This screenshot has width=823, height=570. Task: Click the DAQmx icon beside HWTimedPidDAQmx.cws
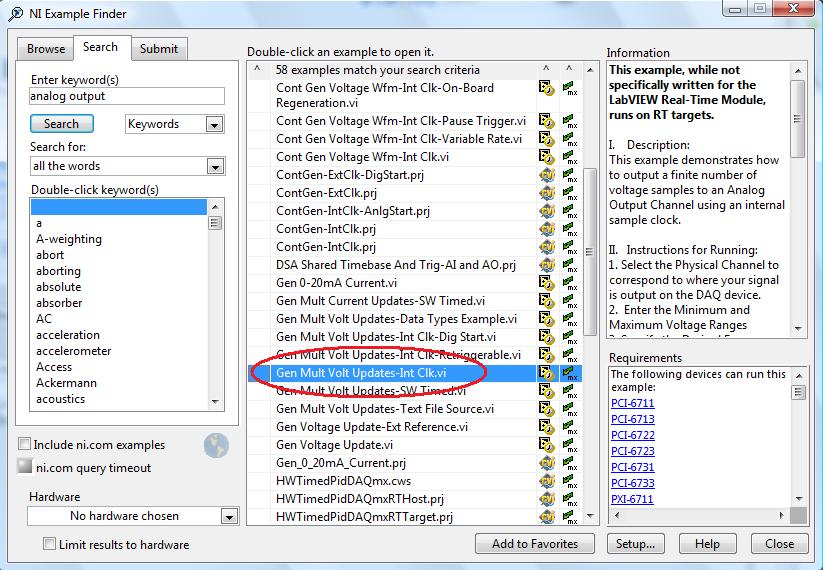(569, 481)
